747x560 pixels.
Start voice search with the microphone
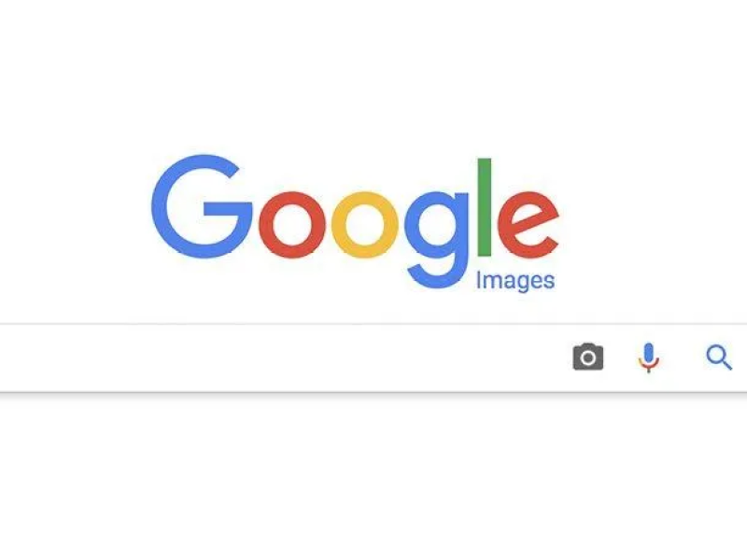click(x=648, y=357)
